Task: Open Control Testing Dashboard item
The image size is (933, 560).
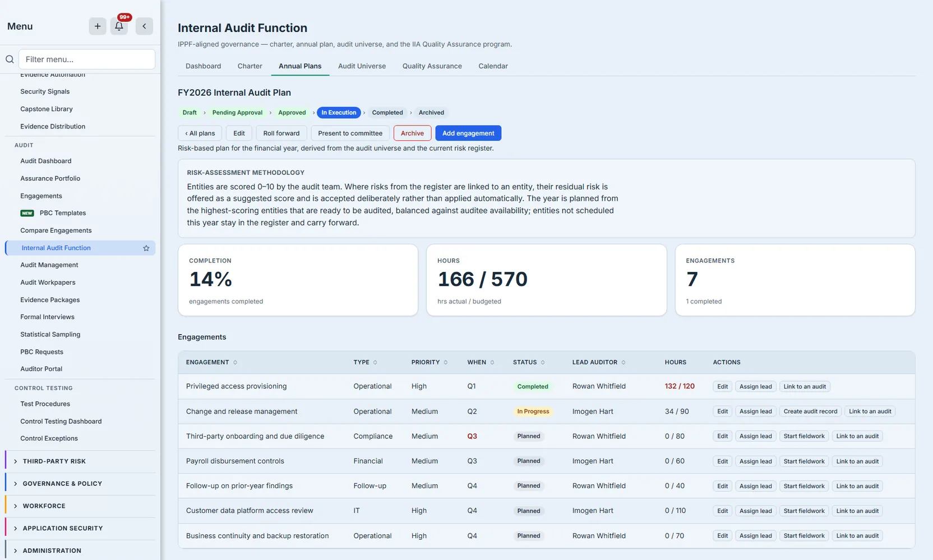Action: tap(61, 421)
